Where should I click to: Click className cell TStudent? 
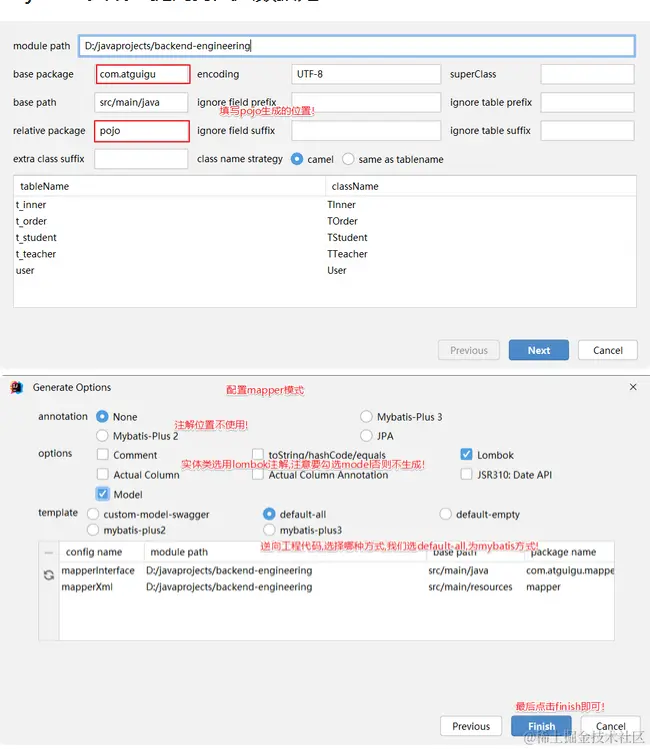pos(347,238)
